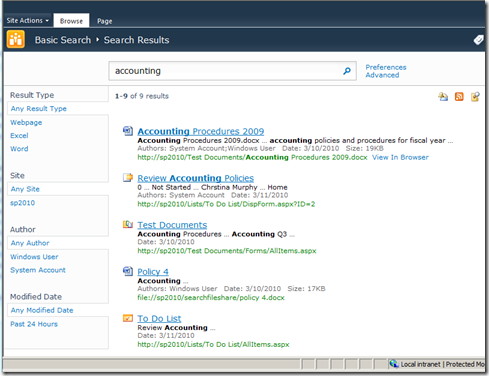Open the To Do List AllItems.aspx URL
Screen dimensions: 489x376
tap(213, 344)
